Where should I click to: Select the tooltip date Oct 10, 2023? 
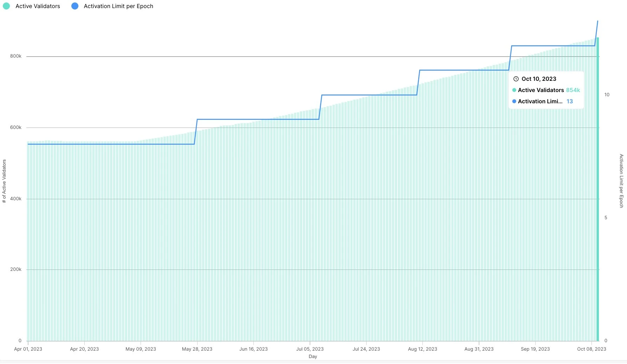(x=539, y=79)
